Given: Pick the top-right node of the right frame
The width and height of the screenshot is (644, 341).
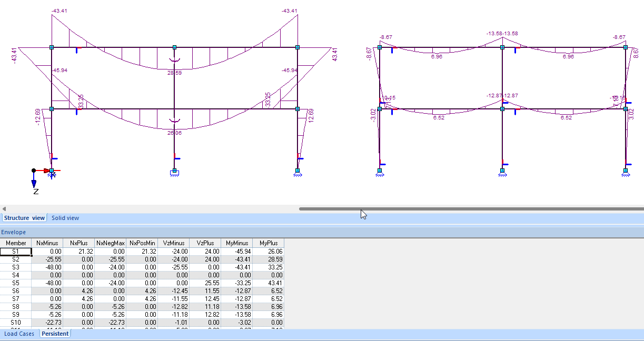Looking at the screenshot, I should point(626,47).
